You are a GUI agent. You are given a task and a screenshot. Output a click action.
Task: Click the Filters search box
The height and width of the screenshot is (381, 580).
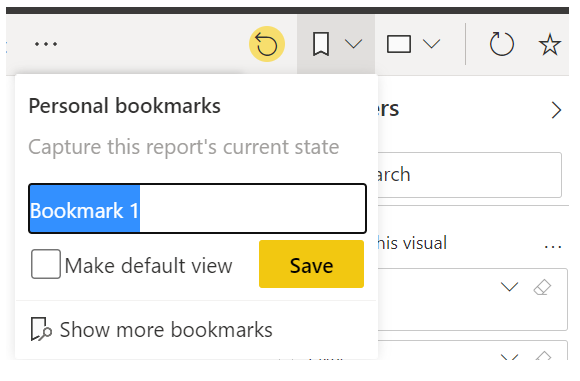pyautogui.click(x=470, y=175)
